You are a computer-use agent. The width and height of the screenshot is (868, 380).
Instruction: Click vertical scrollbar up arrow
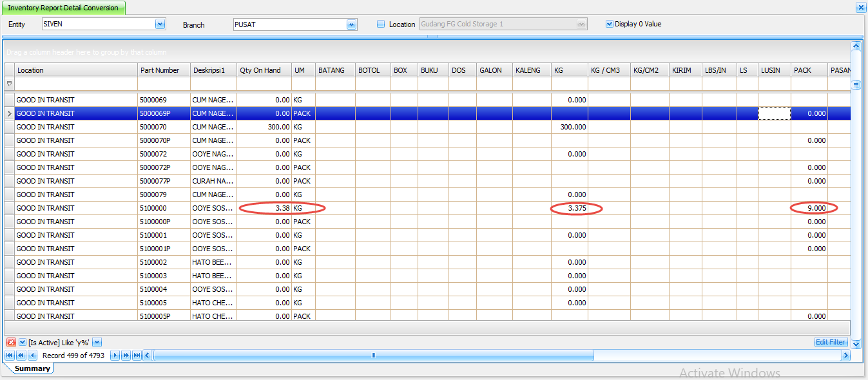[x=856, y=46]
